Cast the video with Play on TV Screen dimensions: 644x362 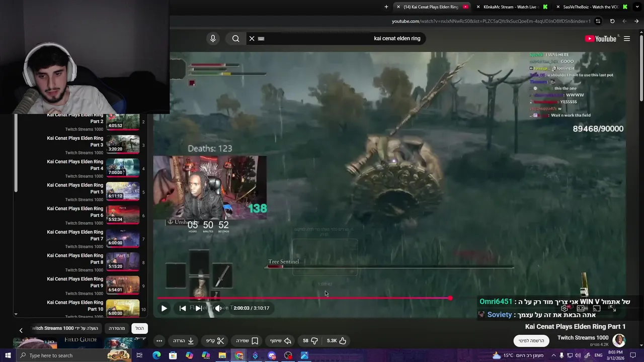coord(597,308)
